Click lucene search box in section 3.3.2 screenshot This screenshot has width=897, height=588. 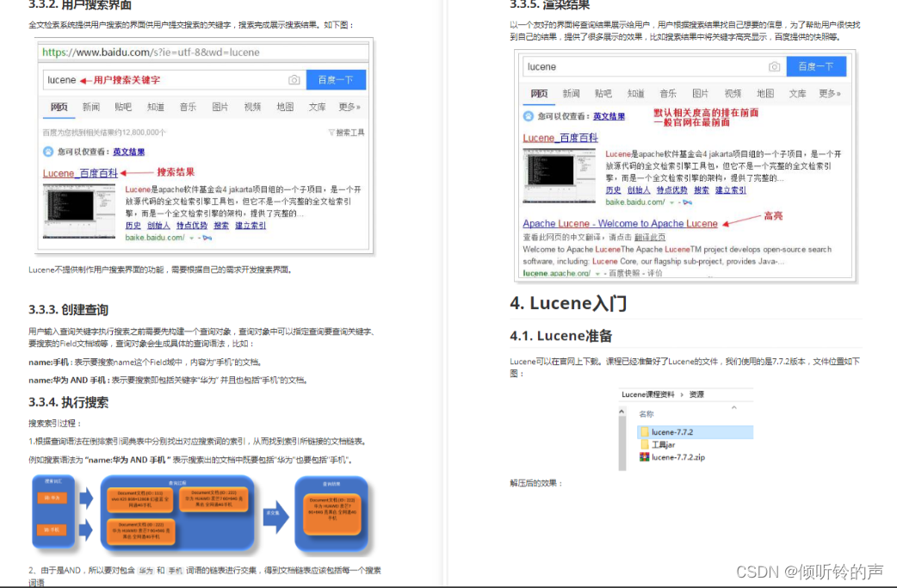(x=175, y=80)
